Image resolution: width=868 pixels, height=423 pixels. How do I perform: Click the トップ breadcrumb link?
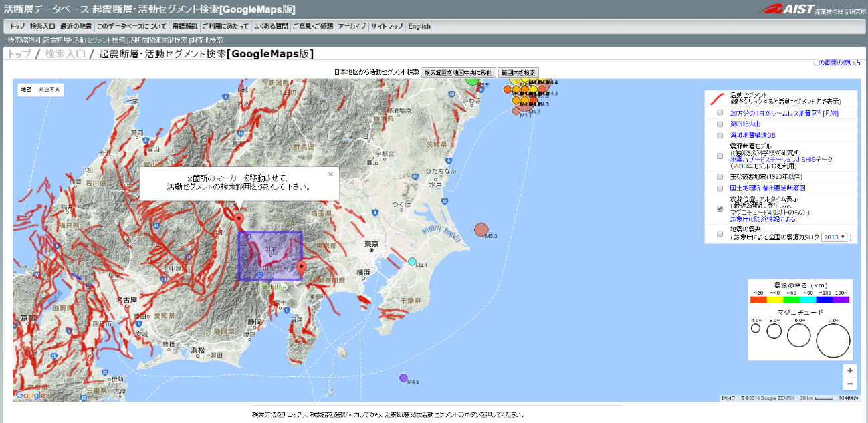click(19, 54)
